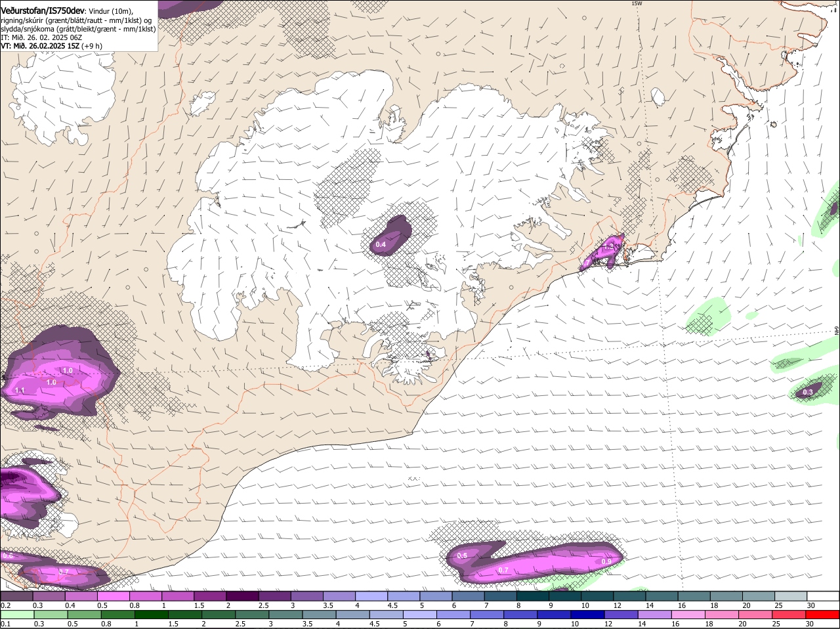Viewport: 840px width, 629px height.
Task: Click the 0.6 value label on the map
Action: 8,555
